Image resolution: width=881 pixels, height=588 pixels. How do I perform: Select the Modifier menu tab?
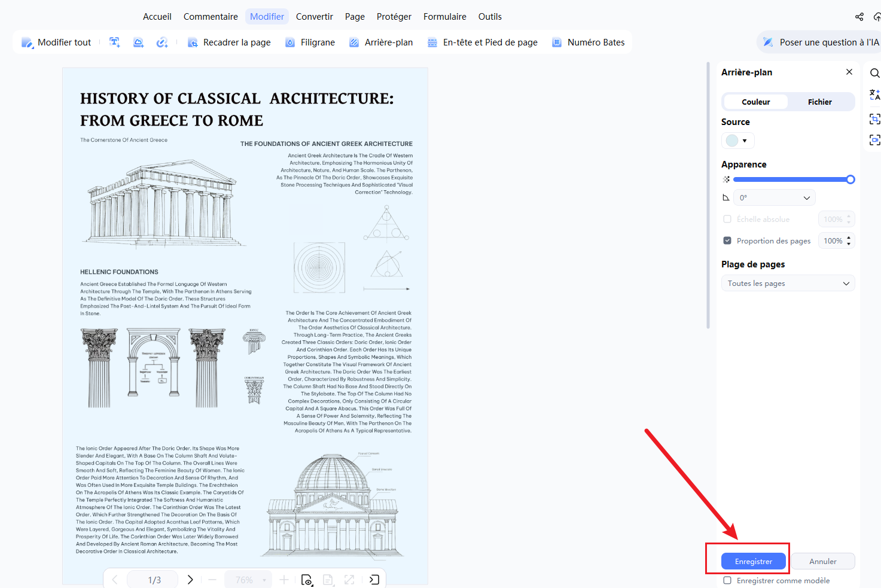[267, 17]
